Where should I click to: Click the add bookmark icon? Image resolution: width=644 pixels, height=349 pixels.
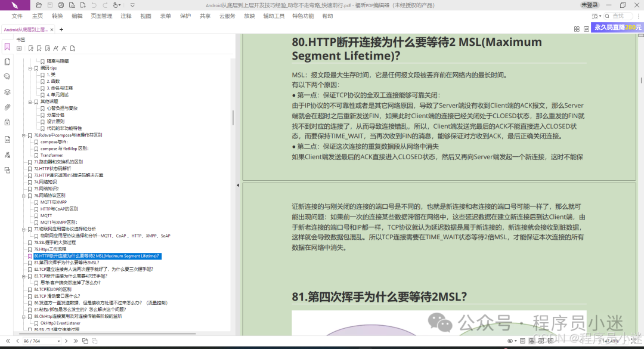pyautogui.click(x=39, y=48)
